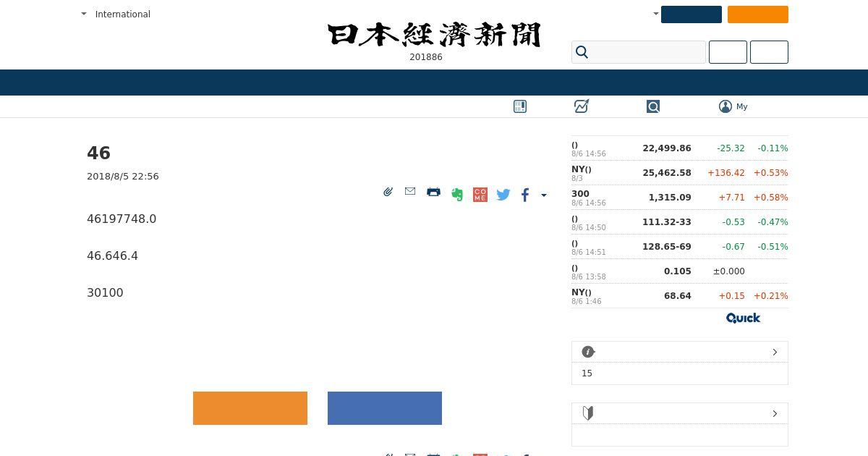Click the NY crude value 68.64
This screenshot has width=868, height=456.
678,296
